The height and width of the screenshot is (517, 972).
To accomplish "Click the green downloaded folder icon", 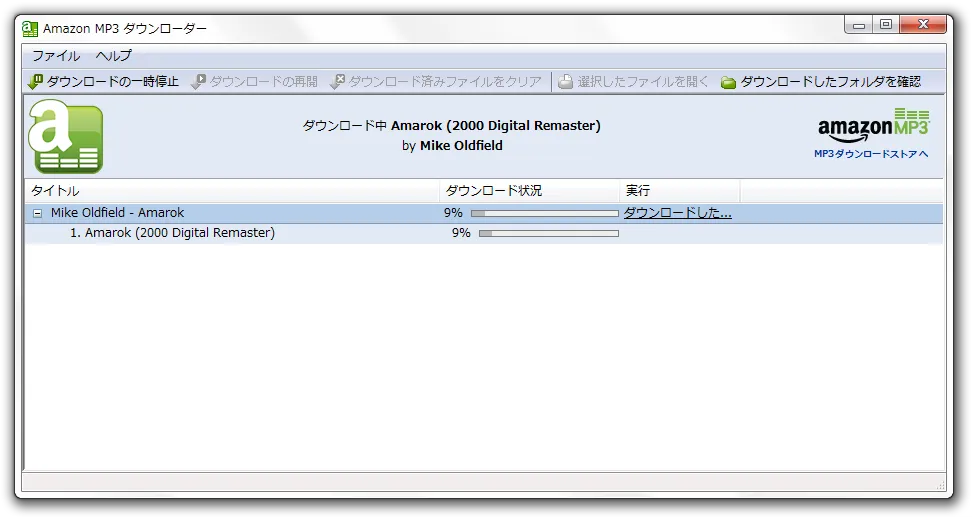I will [x=728, y=82].
